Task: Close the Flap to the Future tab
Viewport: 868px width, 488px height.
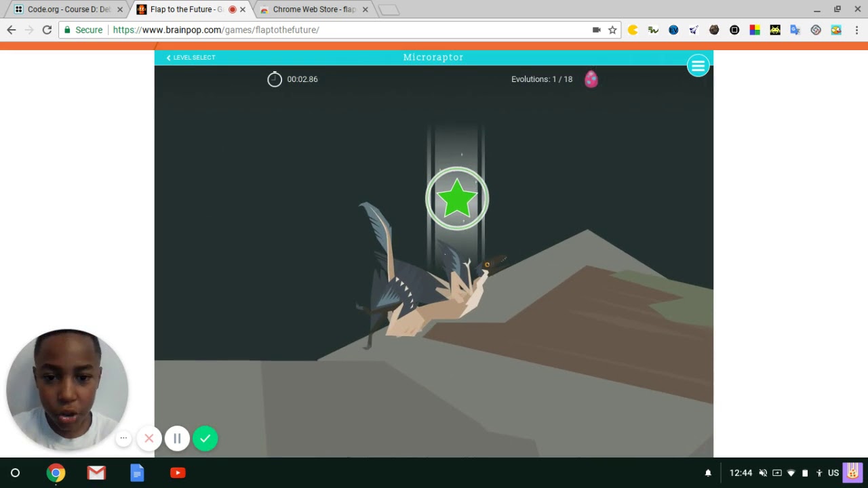Action: [243, 9]
